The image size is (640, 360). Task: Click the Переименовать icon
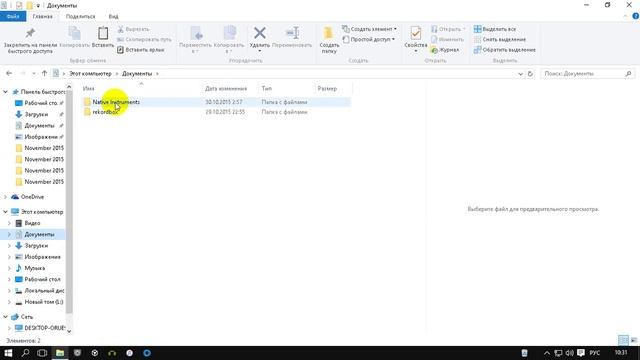click(292, 33)
